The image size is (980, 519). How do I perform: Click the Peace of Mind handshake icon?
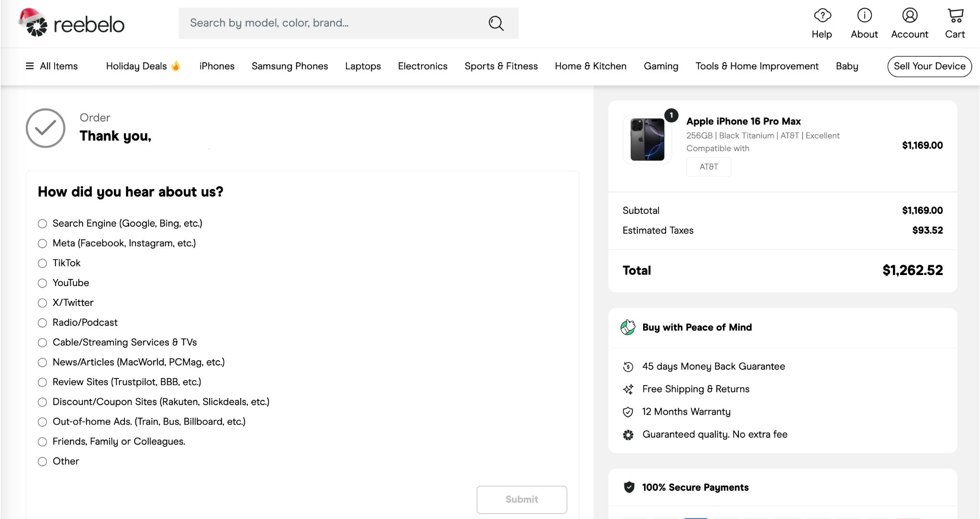pyautogui.click(x=628, y=327)
